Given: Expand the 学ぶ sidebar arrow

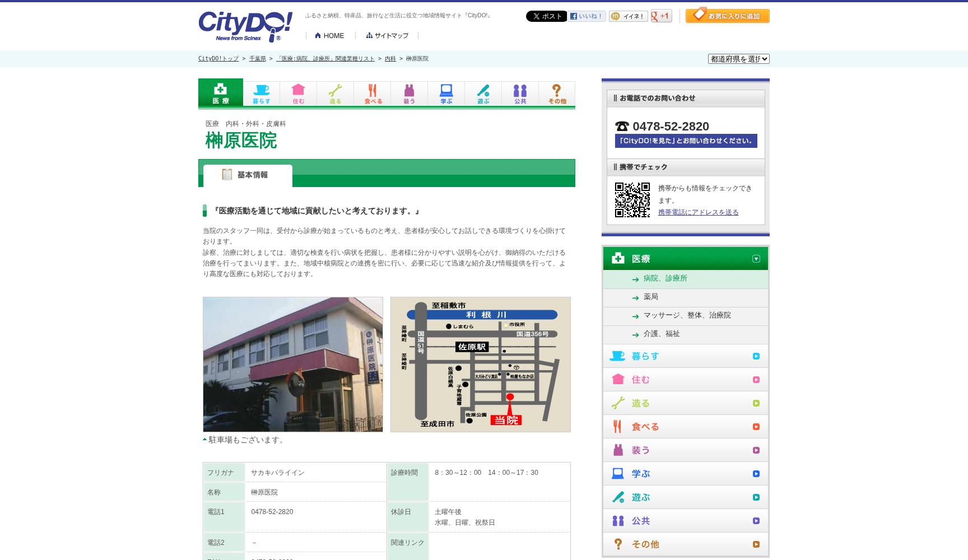Looking at the screenshot, I should point(756,474).
